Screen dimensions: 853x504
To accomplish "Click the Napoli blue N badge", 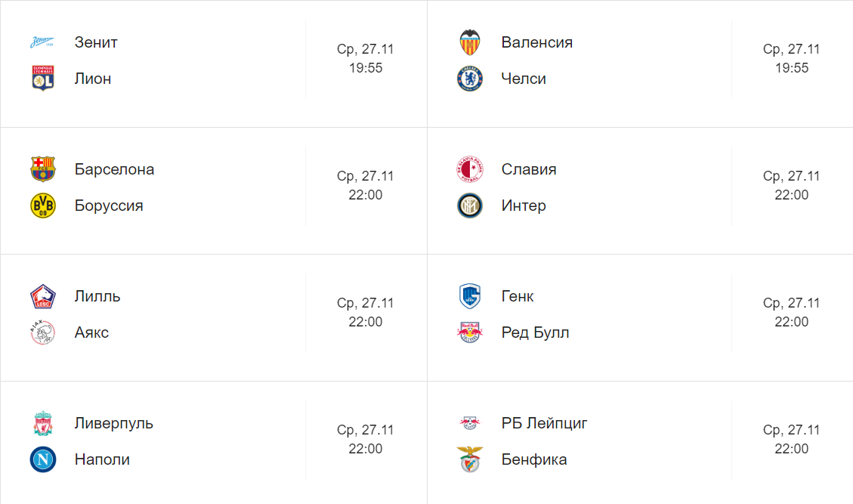I will point(42,459).
